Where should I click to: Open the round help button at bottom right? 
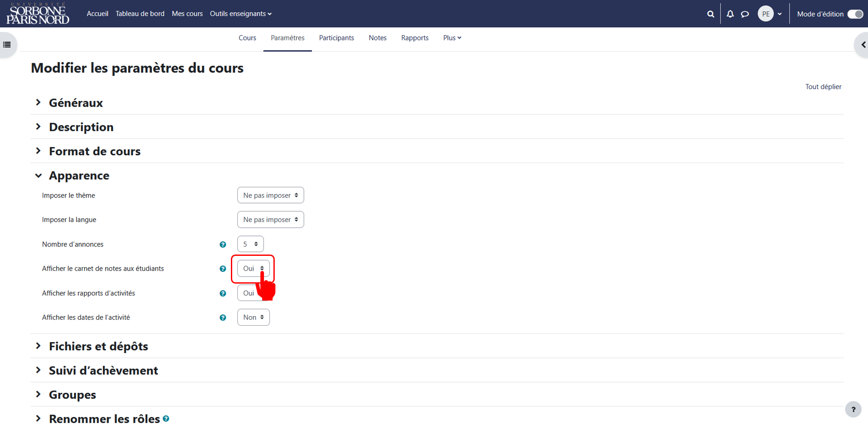(x=853, y=409)
